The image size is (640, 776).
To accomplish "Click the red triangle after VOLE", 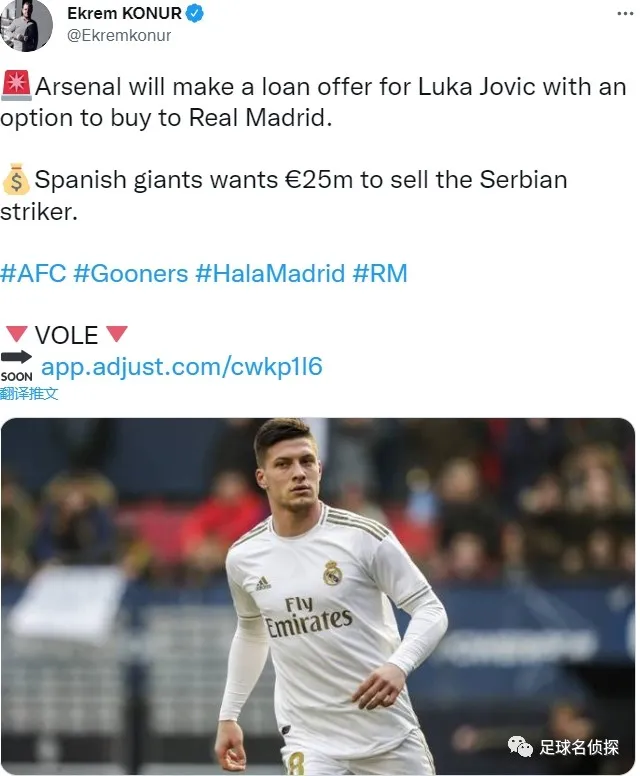I will click(117, 334).
